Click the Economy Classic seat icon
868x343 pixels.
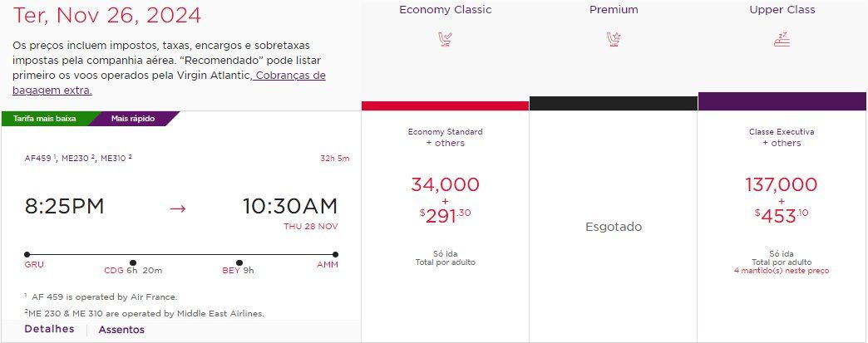[445, 40]
